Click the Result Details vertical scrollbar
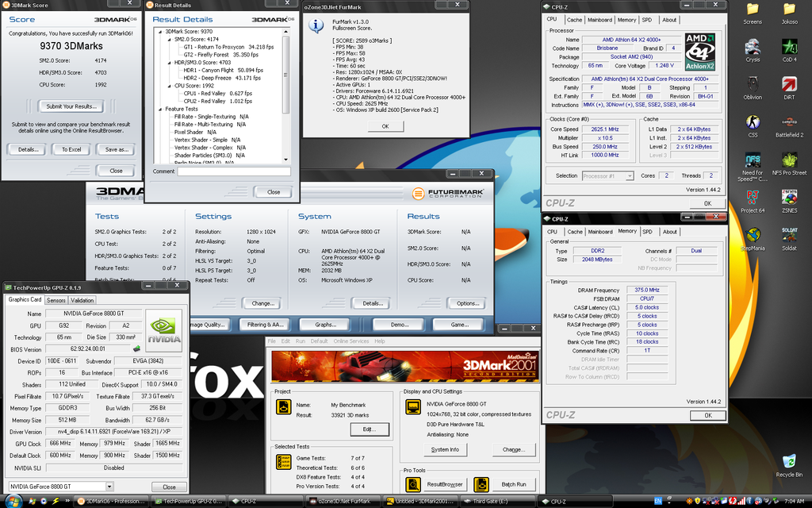 [x=285, y=96]
